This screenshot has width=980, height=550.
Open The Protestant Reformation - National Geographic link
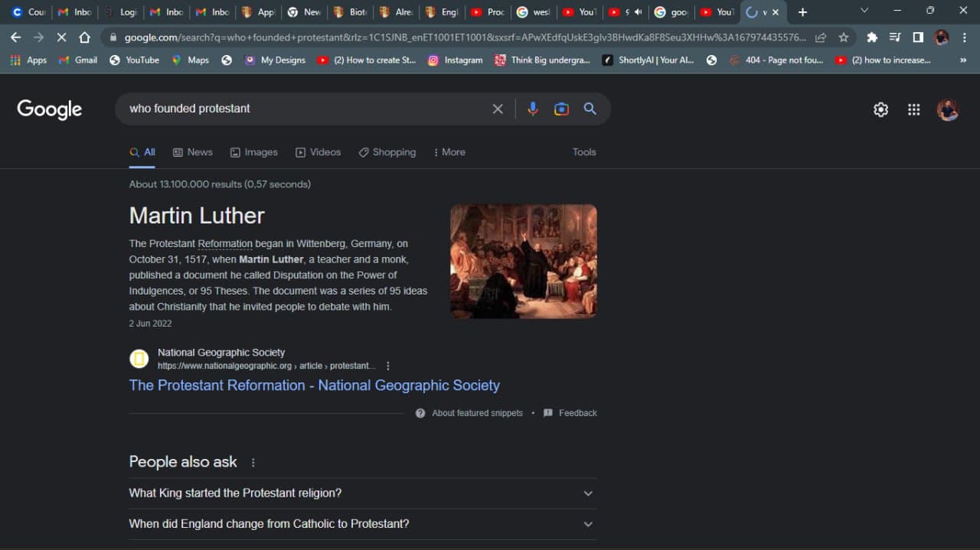314,386
